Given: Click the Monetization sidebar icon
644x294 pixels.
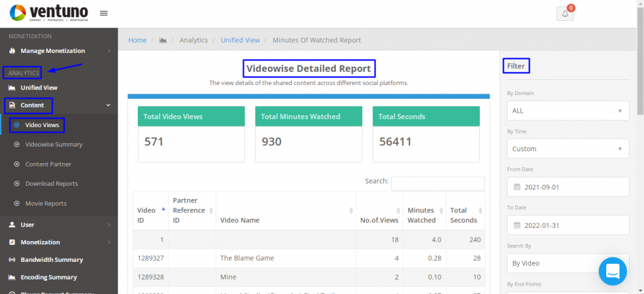Looking at the screenshot, I should point(13,242).
